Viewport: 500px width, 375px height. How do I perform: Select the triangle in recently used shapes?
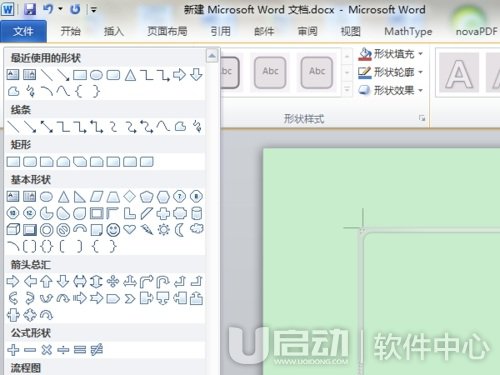tap(130, 75)
